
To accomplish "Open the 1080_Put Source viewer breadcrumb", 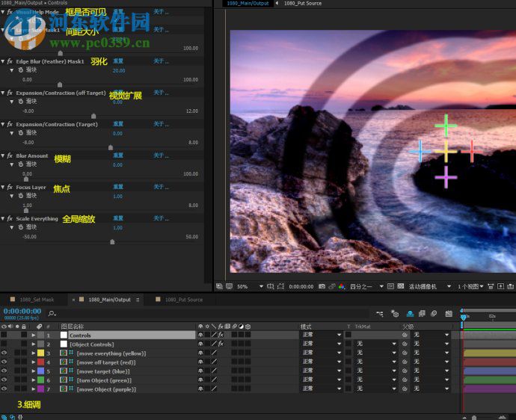I will point(302,3).
